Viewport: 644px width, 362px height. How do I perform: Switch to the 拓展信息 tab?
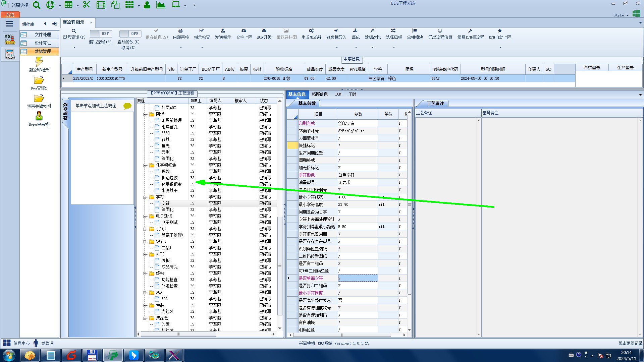click(x=319, y=95)
